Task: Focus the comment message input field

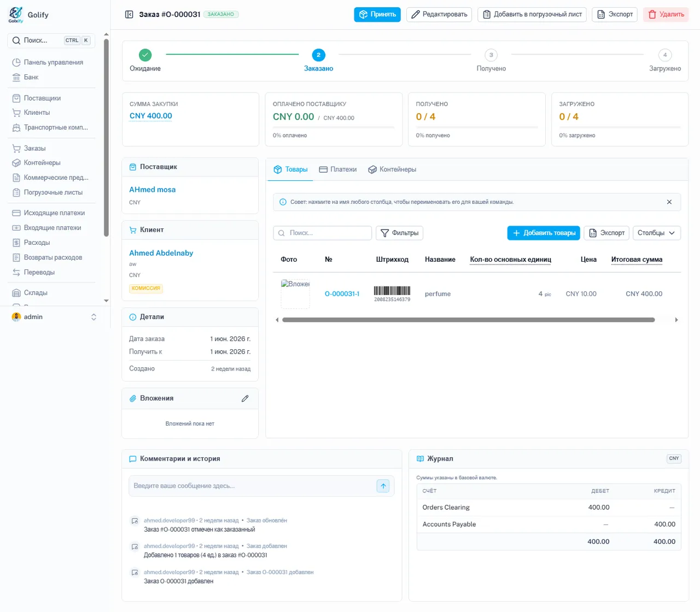Action: (253, 486)
